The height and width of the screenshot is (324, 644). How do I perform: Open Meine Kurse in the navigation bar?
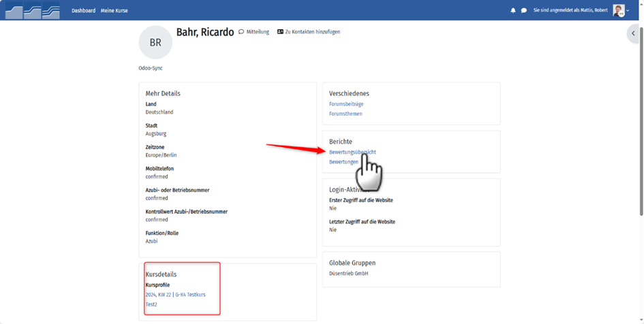(x=114, y=11)
